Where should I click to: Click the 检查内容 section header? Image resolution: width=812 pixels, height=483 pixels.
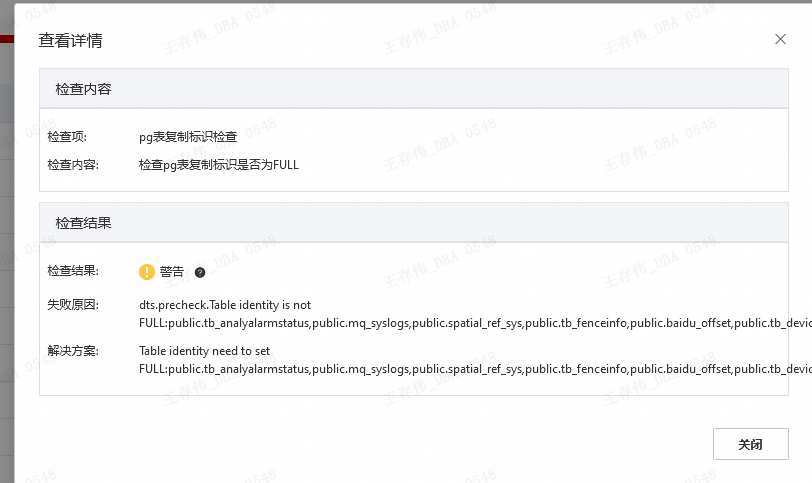pyautogui.click(x=84, y=89)
